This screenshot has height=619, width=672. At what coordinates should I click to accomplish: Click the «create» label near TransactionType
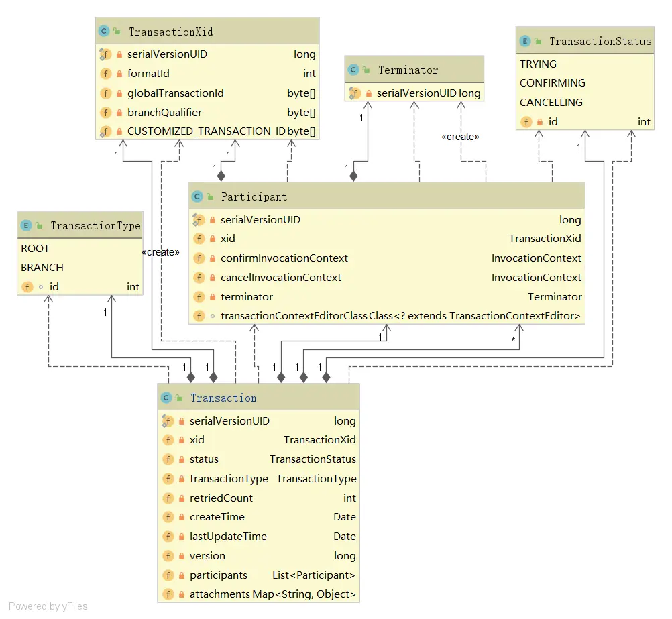point(161,252)
